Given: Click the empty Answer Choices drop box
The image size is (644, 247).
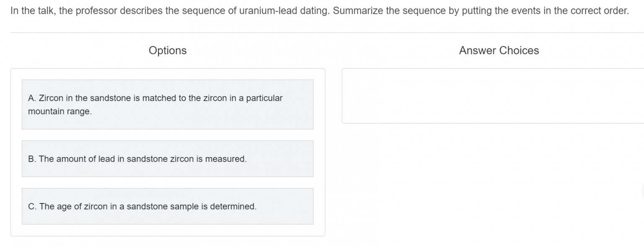Looking at the screenshot, I should point(493,96).
